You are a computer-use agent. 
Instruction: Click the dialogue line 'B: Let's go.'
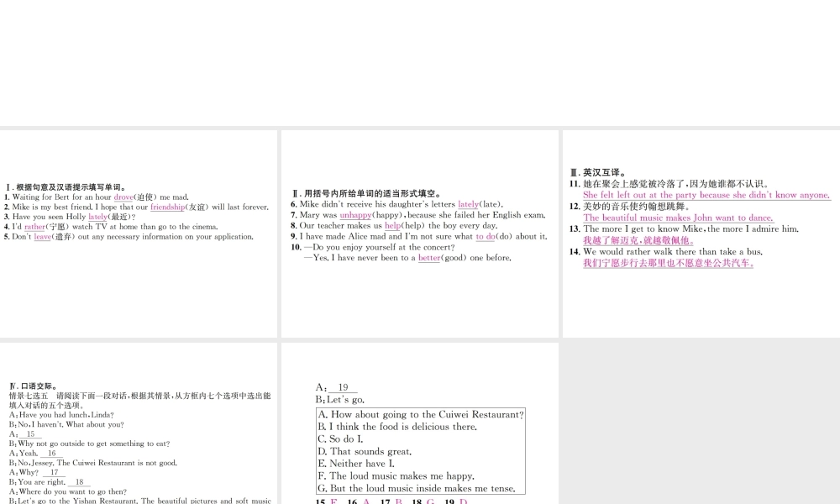pos(340,400)
